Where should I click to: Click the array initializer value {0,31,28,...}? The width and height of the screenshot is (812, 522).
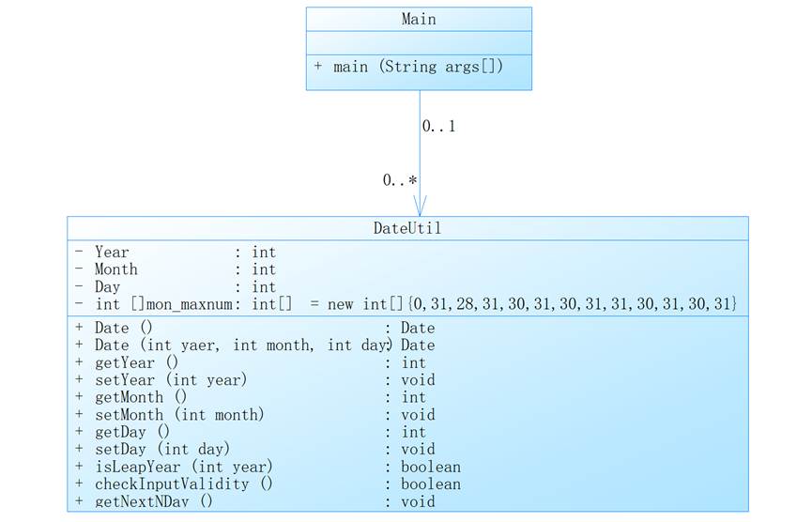tap(573, 304)
